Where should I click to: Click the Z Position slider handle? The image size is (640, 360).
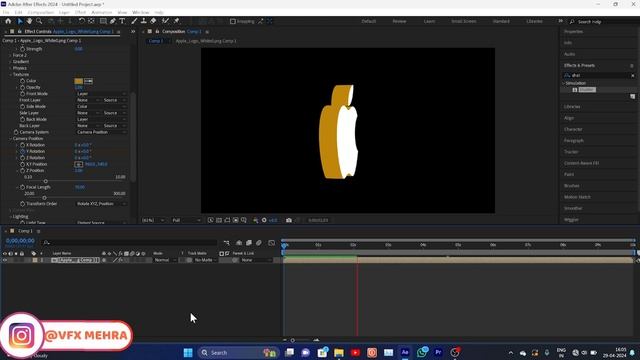click(45, 181)
